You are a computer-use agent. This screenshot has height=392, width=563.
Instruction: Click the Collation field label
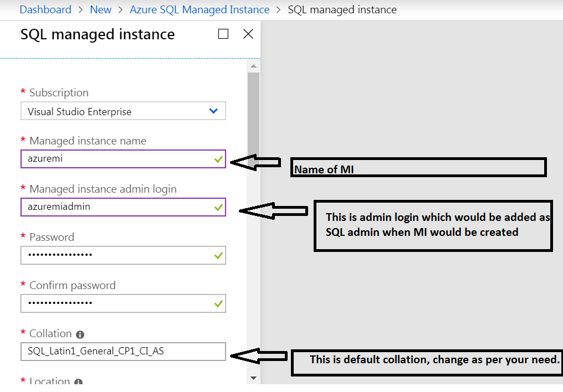click(50, 333)
